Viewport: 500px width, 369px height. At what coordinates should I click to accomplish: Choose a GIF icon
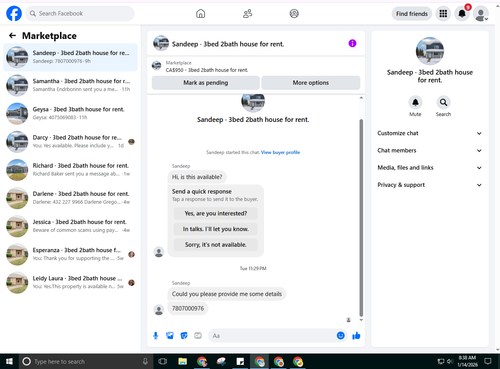pos(198,336)
